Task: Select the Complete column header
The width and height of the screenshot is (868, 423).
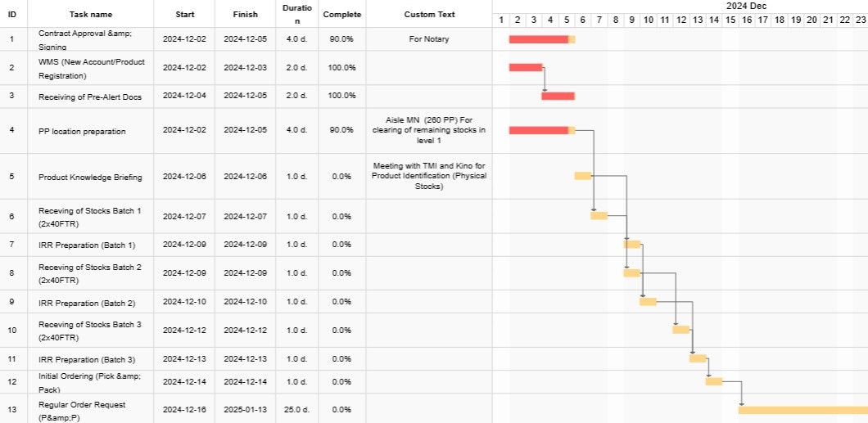Action: [342, 15]
